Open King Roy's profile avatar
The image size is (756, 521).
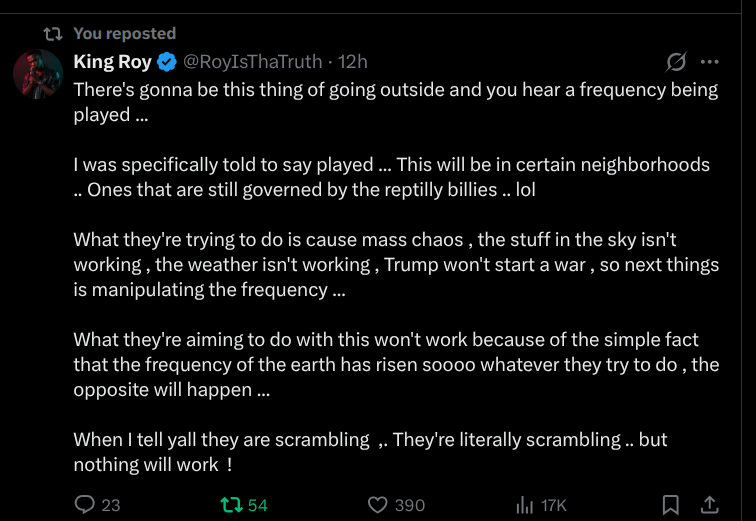(36, 74)
